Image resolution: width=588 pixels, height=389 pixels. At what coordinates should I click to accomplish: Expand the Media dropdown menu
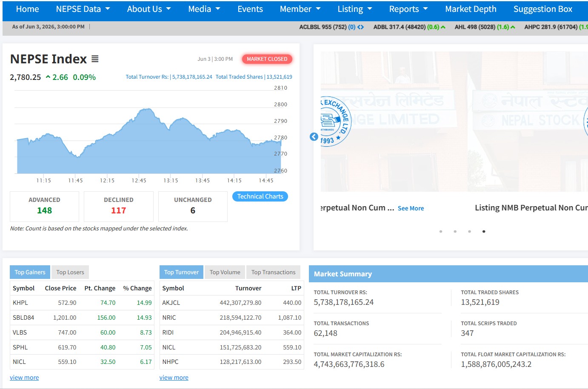click(x=204, y=9)
